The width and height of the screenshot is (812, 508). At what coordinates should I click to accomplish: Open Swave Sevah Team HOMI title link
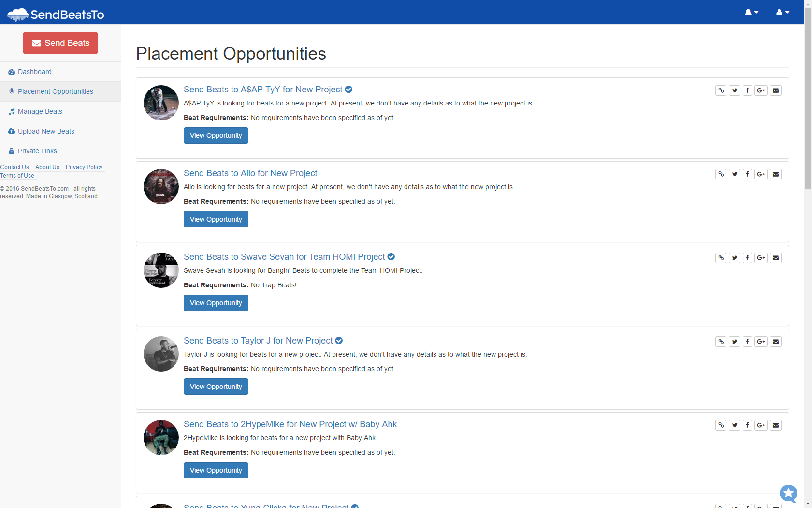284,257
